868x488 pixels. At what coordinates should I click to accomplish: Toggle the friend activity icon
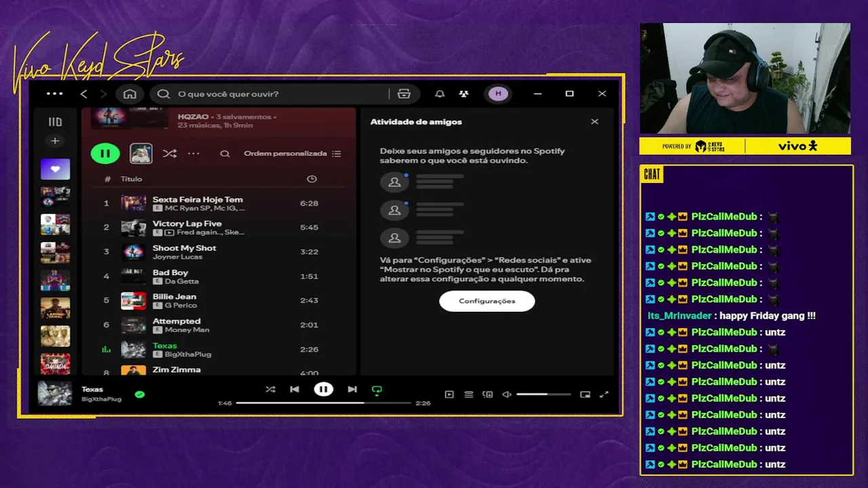(464, 94)
